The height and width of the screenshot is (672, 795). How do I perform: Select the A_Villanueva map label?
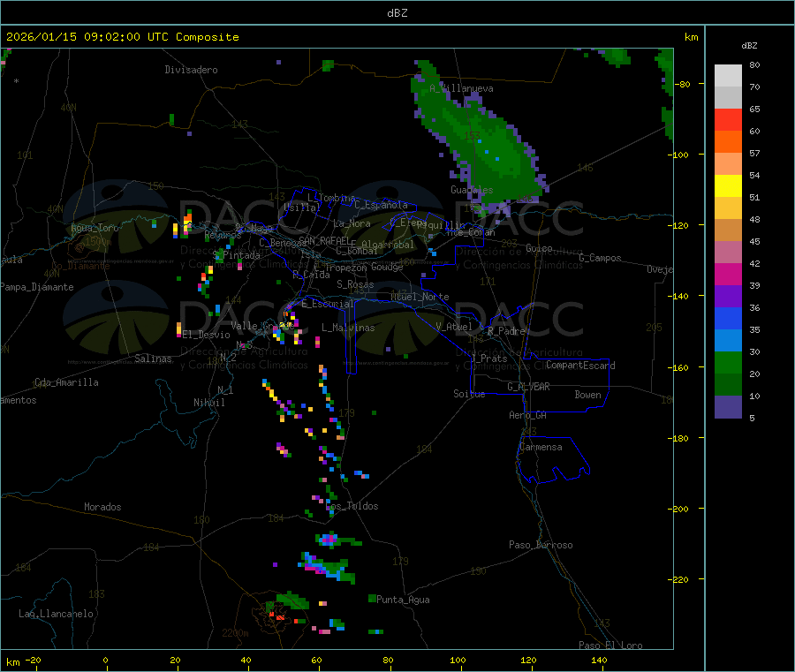(461, 88)
